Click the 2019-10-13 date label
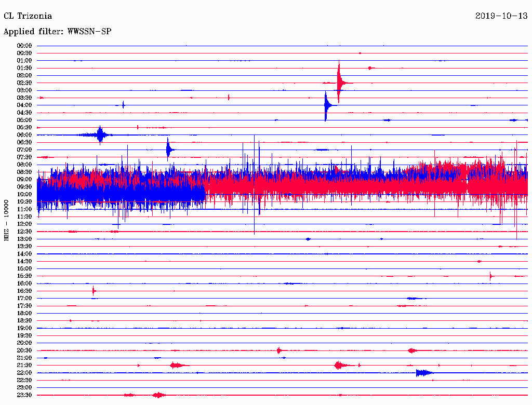 (x=501, y=16)
